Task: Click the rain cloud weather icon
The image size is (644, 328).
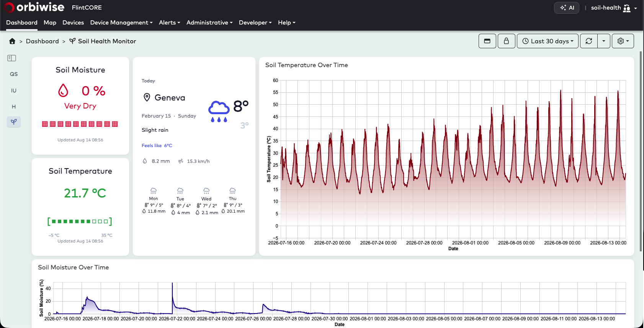Action: (219, 112)
